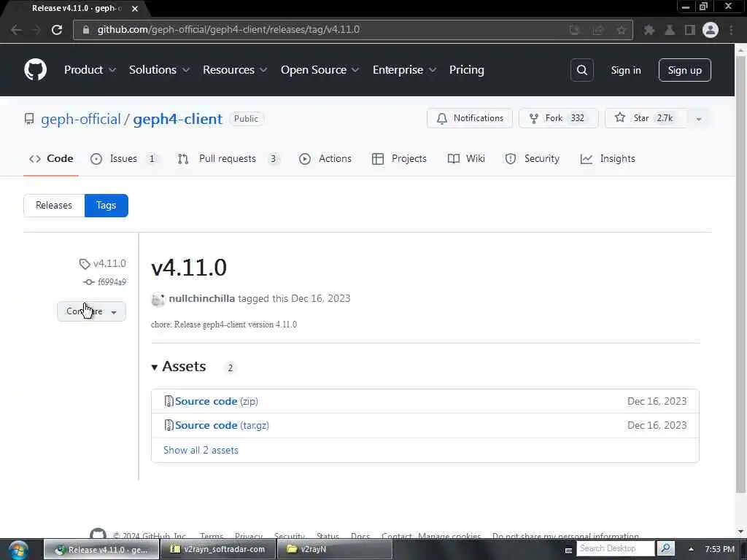Download Source code (zip)

point(216,401)
